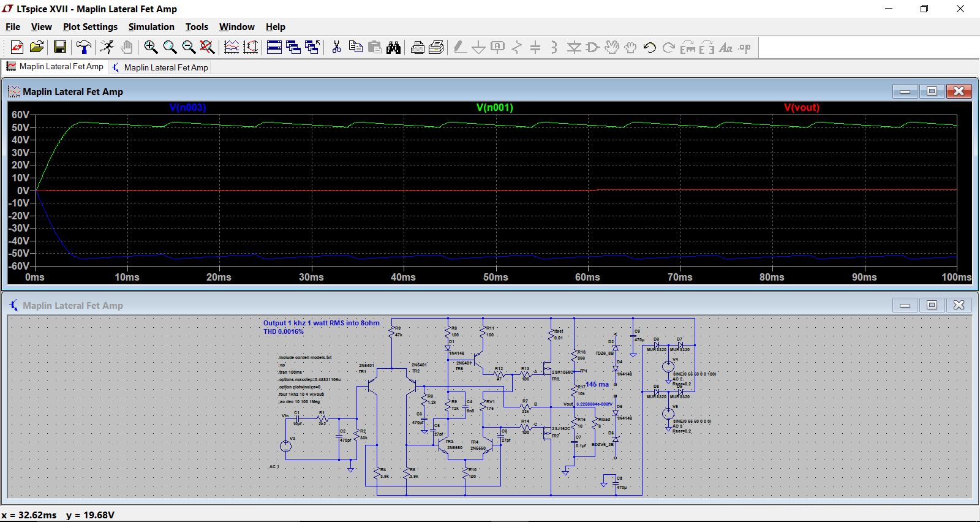980x522 pixels.
Task: Minimize the waveform plot subwindow
Action: 905,91
